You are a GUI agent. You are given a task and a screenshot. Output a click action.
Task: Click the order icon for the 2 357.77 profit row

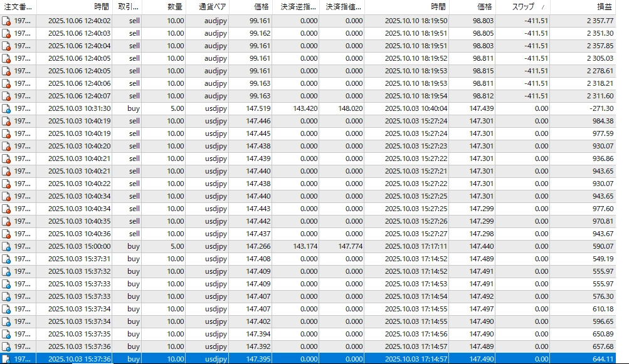pos(6,21)
